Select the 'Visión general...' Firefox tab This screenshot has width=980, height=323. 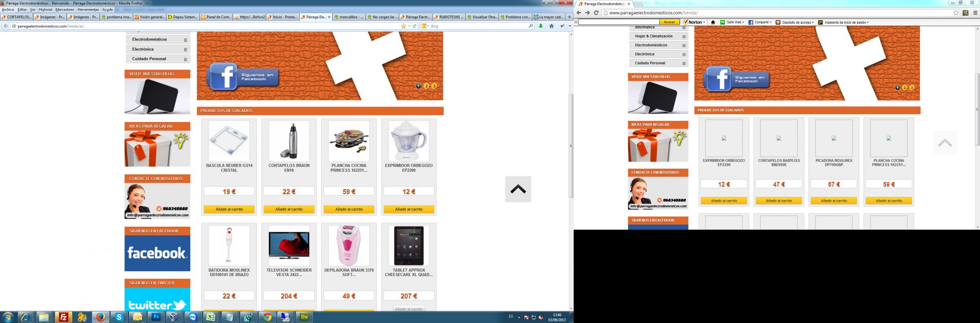tap(149, 17)
